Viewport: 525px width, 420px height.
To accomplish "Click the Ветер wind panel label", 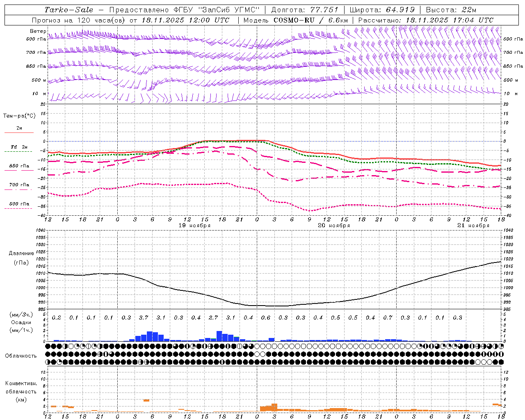I will 38,31.
